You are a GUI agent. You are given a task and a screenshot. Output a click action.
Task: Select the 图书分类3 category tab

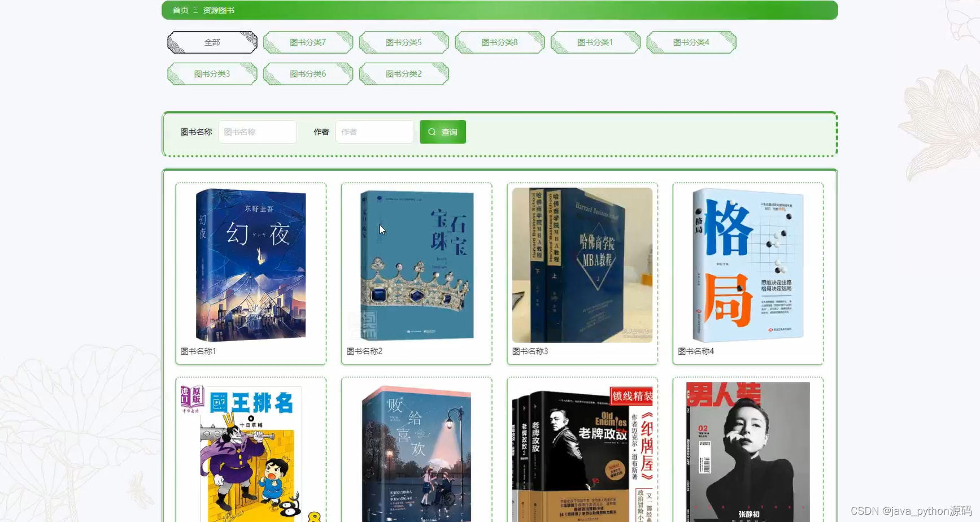tap(212, 74)
